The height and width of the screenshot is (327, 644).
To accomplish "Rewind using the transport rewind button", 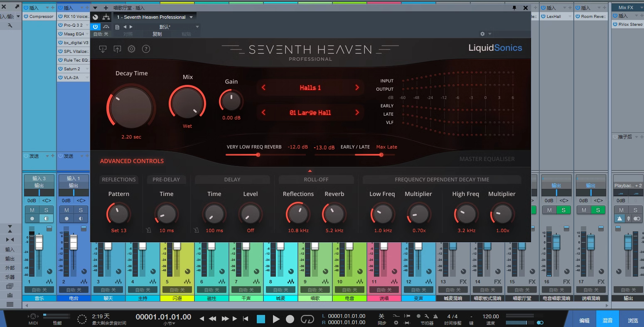I will 212,319.
